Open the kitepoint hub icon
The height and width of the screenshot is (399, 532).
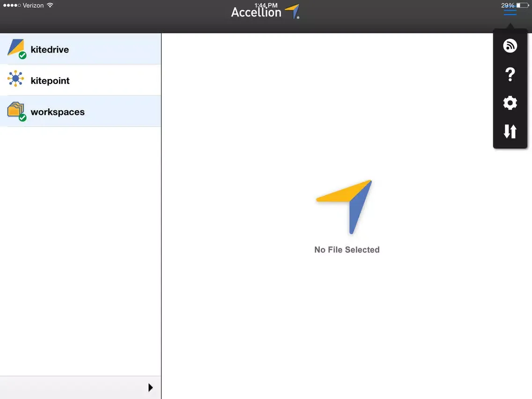pos(15,80)
